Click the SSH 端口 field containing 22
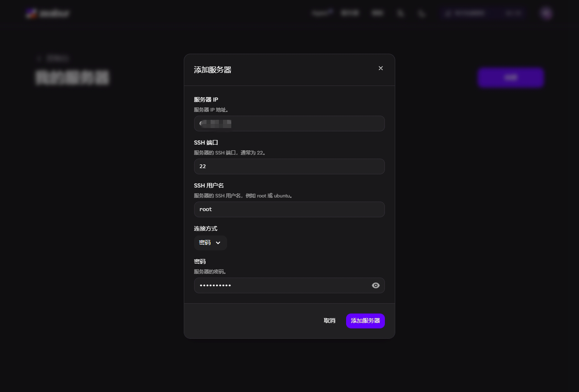Viewport: 579px width, 392px height. pos(289,166)
